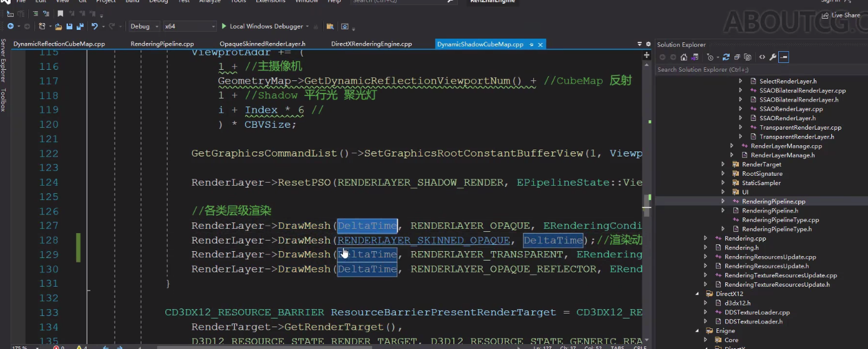
Task: Click the Home icon in Solution Explorer
Action: pyautogui.click(x=684, y=57)
